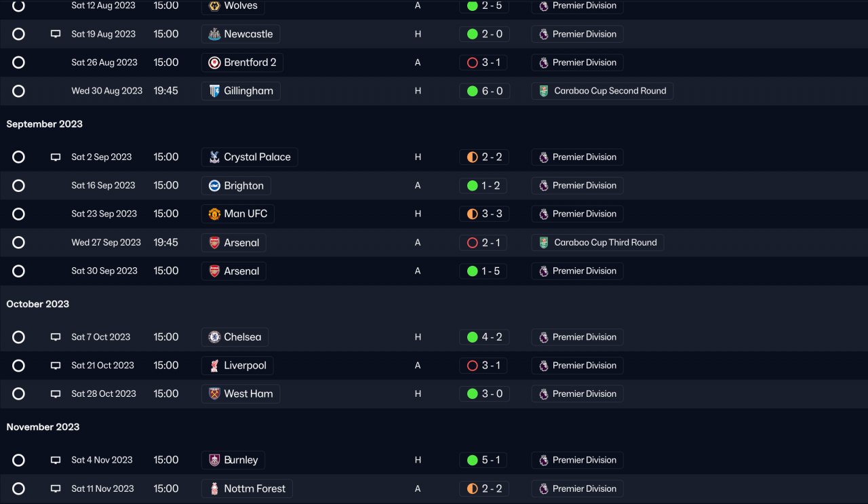Select the radio circle for Sat 19 Aug match

click(x=18, y=34)
